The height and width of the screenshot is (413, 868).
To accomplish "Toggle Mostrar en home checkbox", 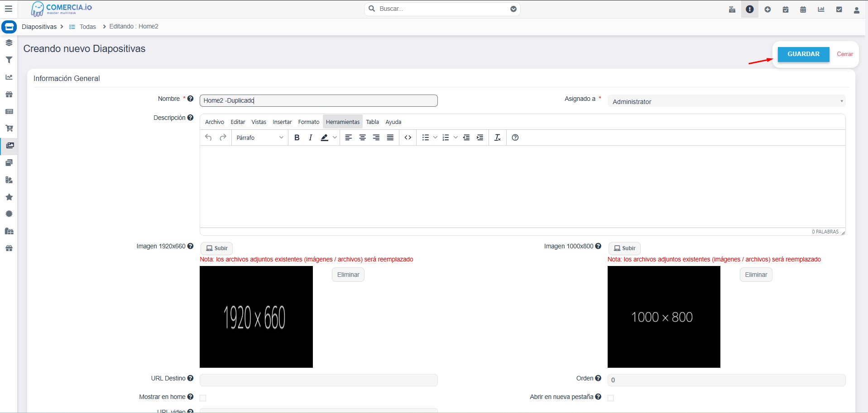I will pyautogui.click(x=203, y=398).
